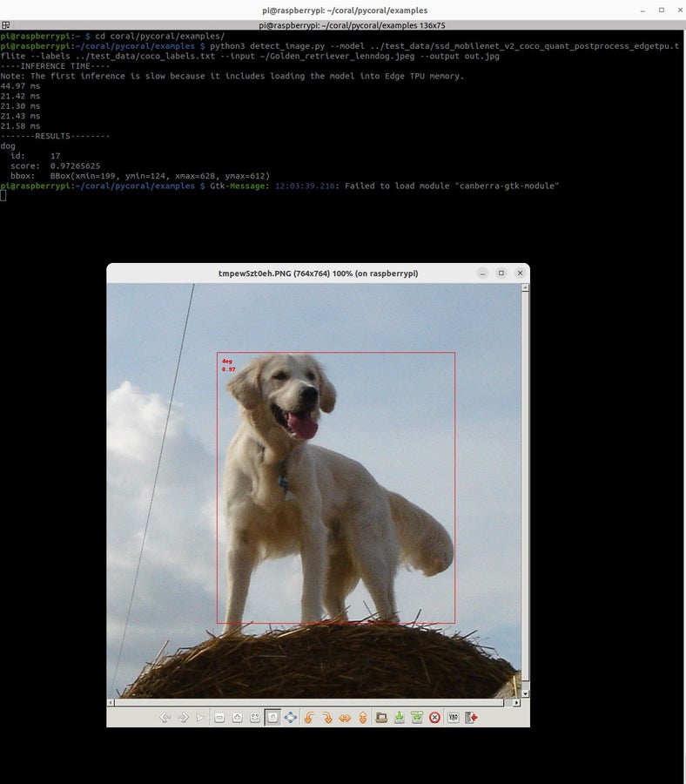Save image as a new file

pyautogui.click(x=417, y=718)
